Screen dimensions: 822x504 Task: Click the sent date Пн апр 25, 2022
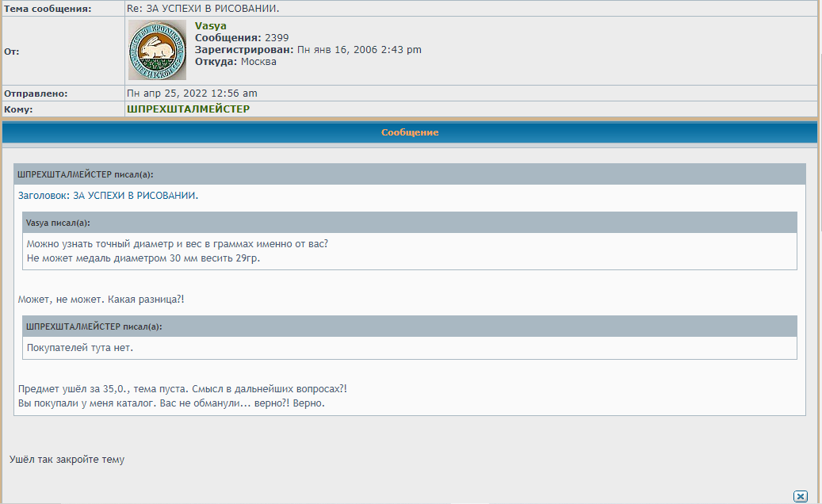click(192, 94)
